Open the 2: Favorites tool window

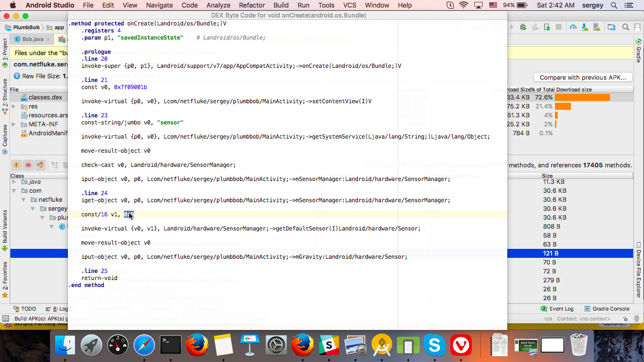point(5,280)
